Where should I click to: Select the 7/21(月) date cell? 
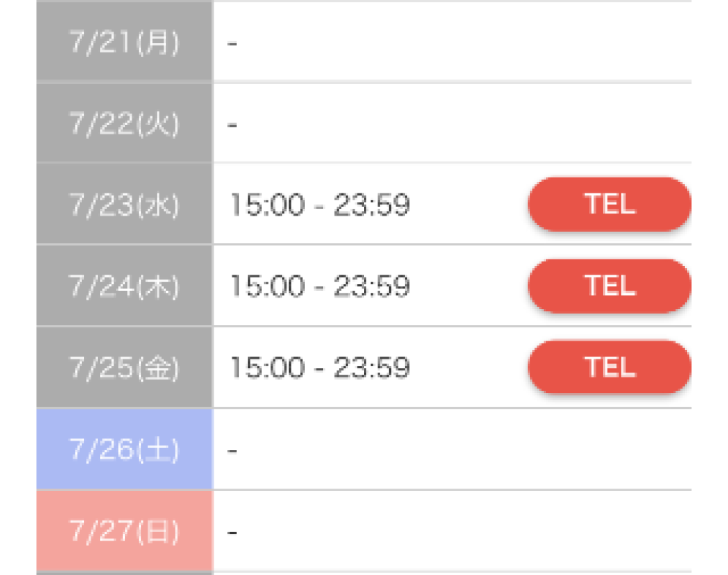pyautogui.click(x=124, y=42)
